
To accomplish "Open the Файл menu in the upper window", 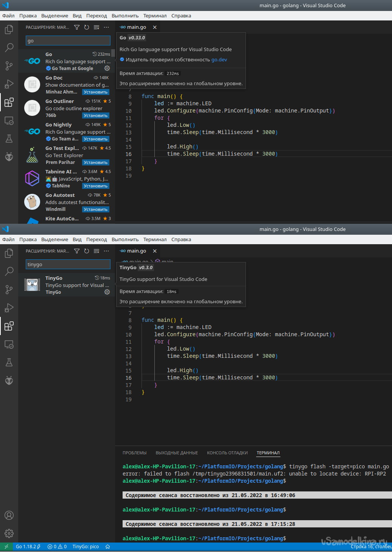I will [x=8, y=16].
